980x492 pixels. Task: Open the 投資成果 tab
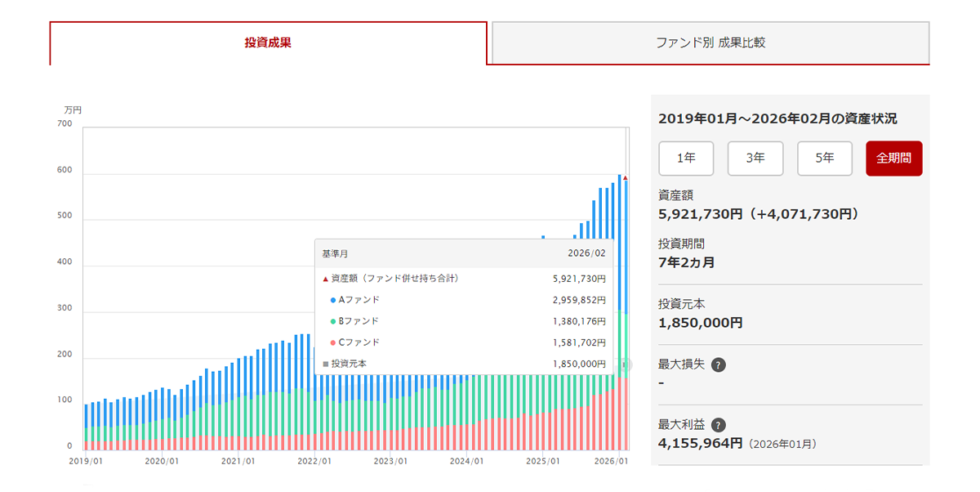[268, 42]
